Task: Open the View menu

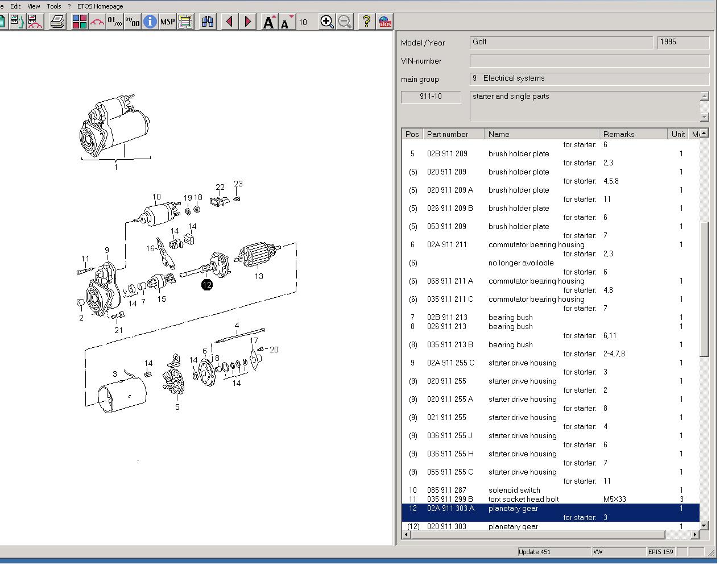Action: (x=34, y=6)
